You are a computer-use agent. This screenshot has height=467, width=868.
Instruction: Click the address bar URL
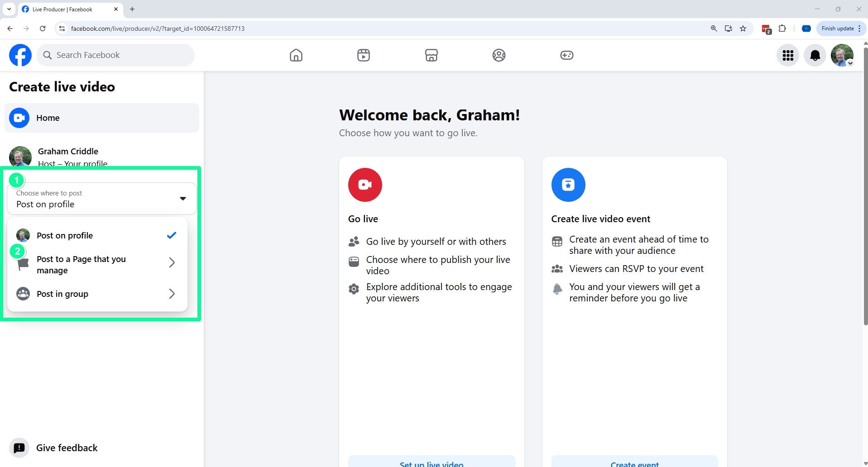[158, 29]
